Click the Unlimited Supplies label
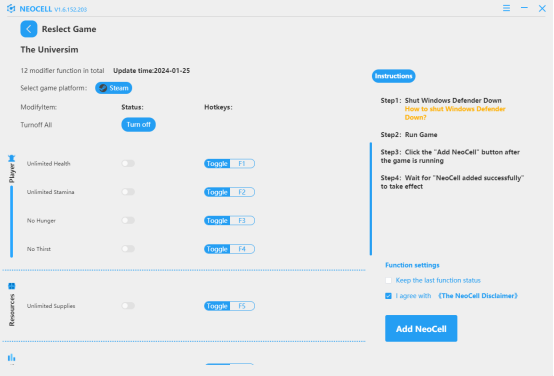 51,306
